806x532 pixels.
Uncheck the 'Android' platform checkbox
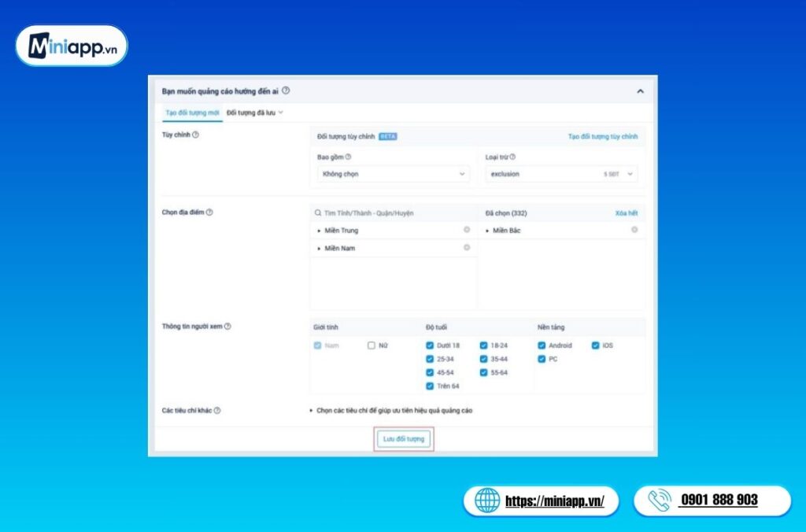click(542, 345)
